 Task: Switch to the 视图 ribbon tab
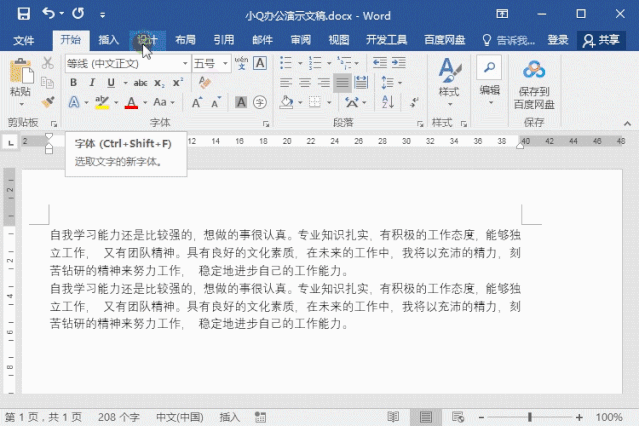click(339, 40)
